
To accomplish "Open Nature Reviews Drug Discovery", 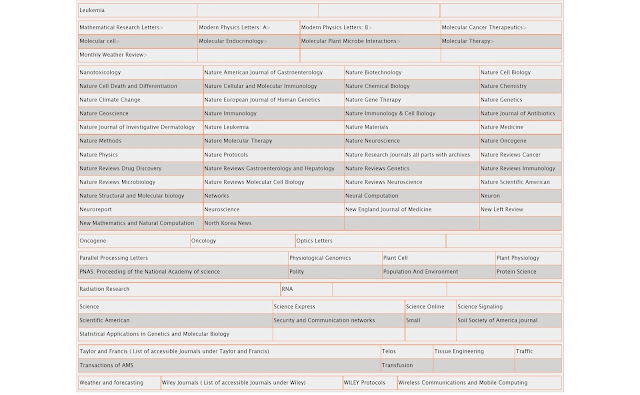I will click(x=120, y=169).
